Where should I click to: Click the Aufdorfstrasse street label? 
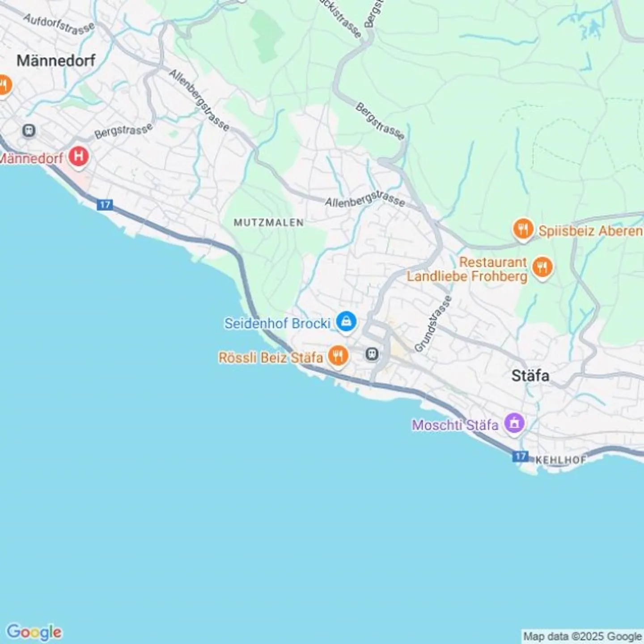[x=59, y=24]
